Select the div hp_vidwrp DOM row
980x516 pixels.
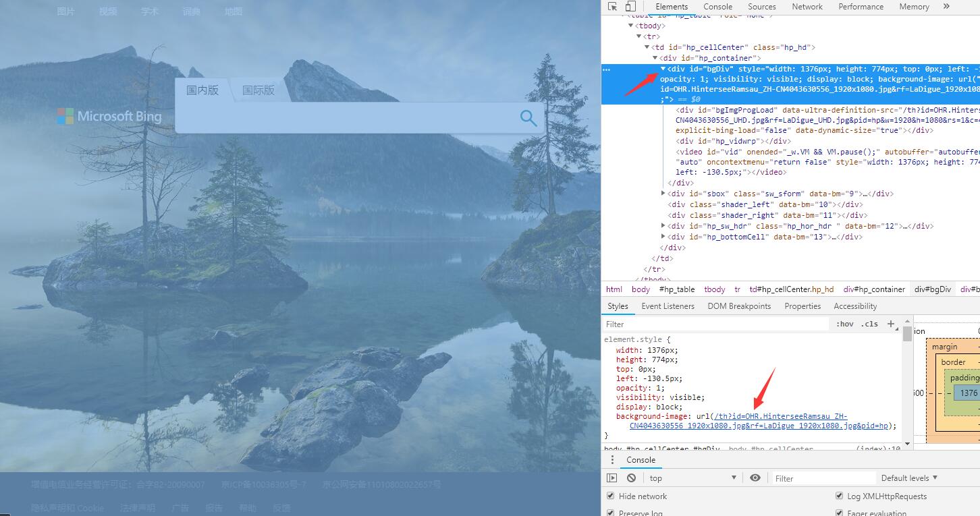733,141
